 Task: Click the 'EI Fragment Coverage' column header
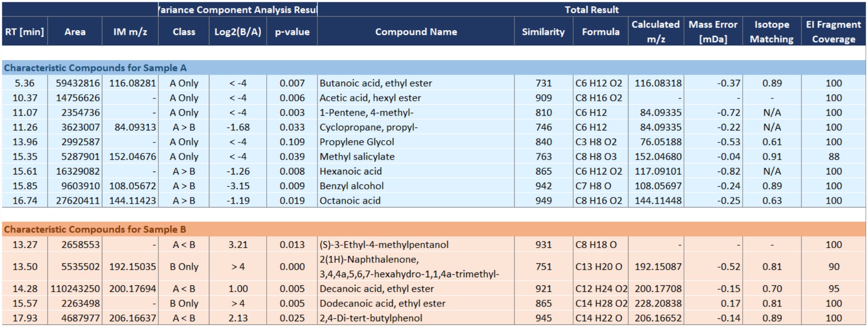834,32
